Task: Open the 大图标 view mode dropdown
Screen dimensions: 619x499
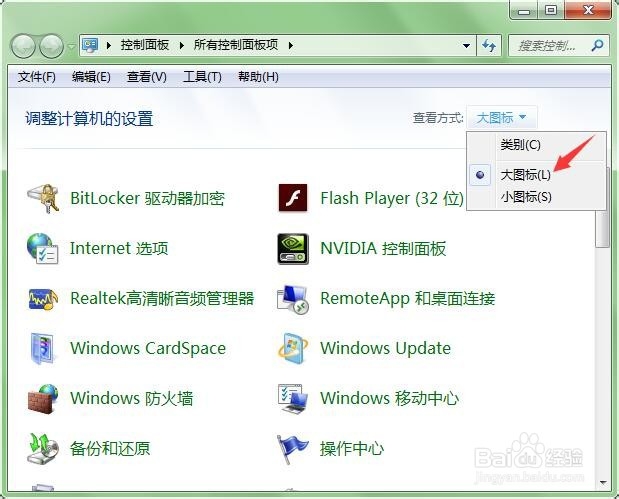Action: click(501, 118)
